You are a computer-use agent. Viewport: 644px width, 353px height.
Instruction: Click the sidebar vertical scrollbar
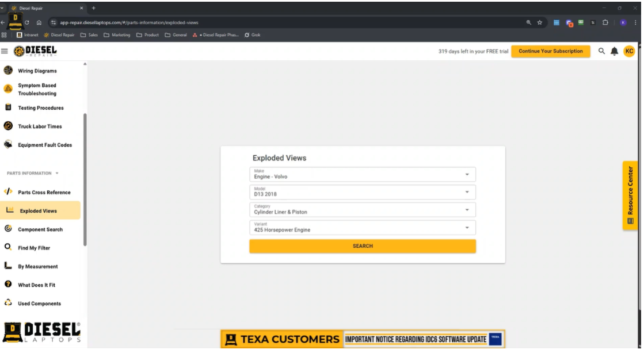pos(85,180)
